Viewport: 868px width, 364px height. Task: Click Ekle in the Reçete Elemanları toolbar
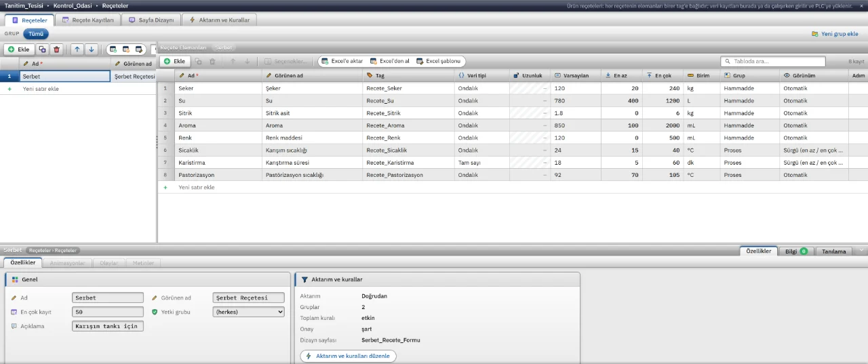tap(174, 61)
